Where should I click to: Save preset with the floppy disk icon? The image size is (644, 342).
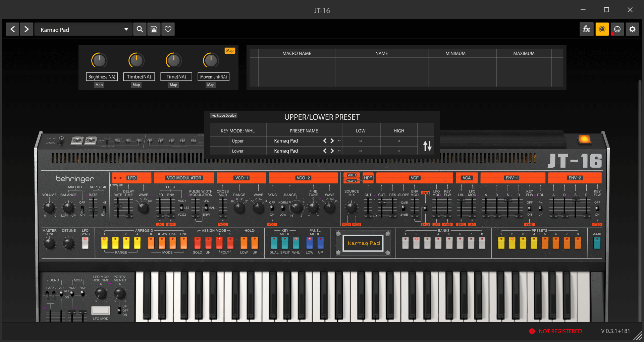(154, 30)
